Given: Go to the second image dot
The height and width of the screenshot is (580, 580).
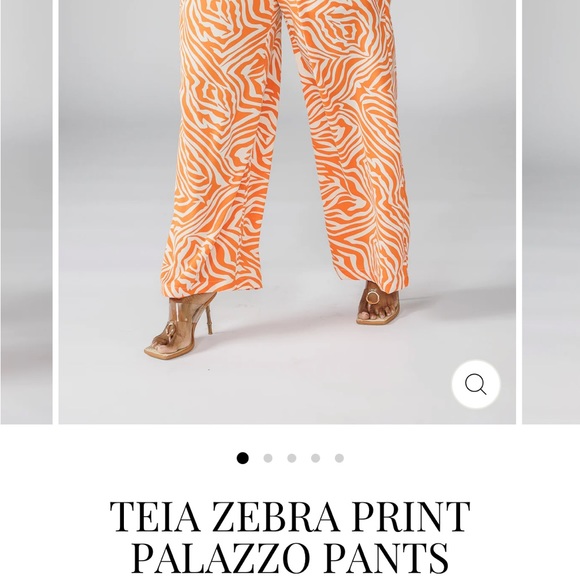Looking at the screenshot, I should click(x=268, y=458).
